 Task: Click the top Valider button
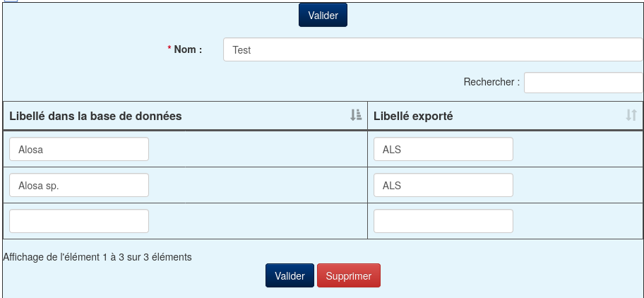323,16
